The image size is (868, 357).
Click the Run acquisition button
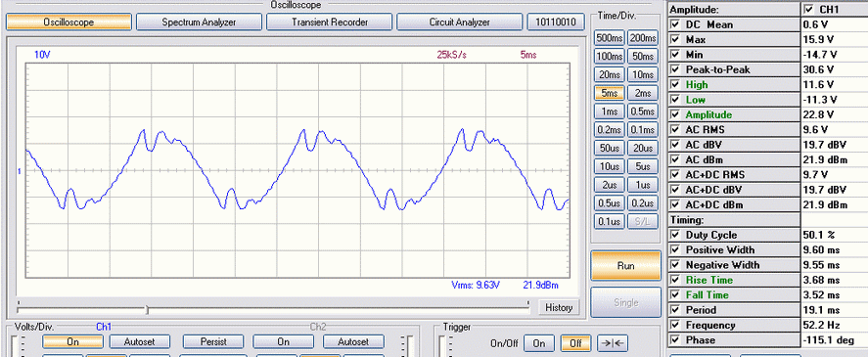625,266
